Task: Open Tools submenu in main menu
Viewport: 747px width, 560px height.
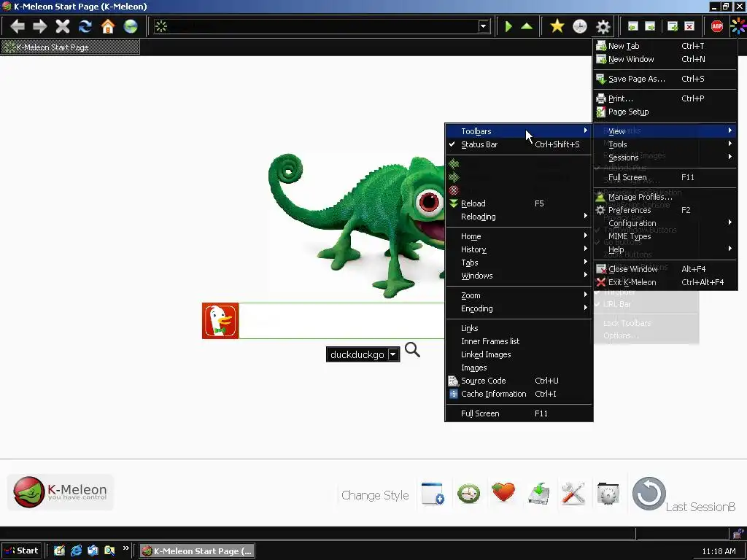Action: (665, 144)
